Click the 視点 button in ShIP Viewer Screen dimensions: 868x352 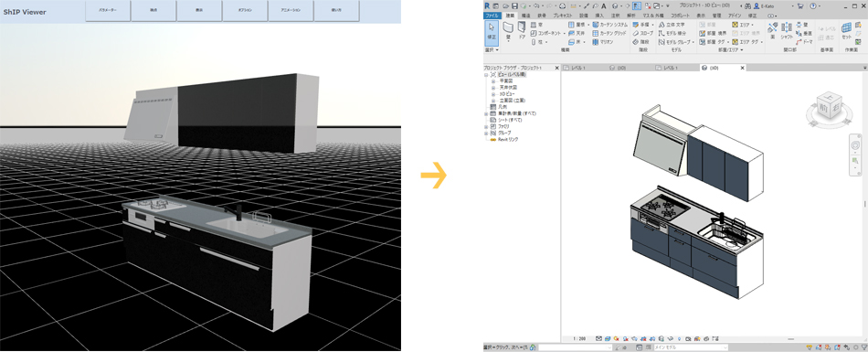coord(153,11)
